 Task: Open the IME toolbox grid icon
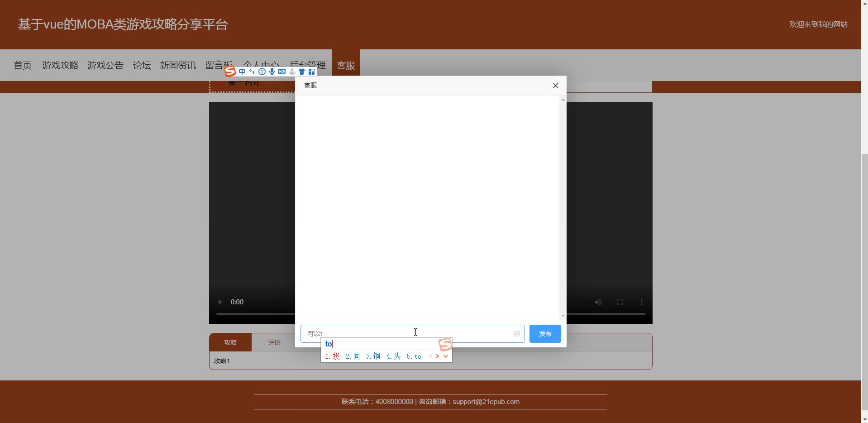pos(311,72)
